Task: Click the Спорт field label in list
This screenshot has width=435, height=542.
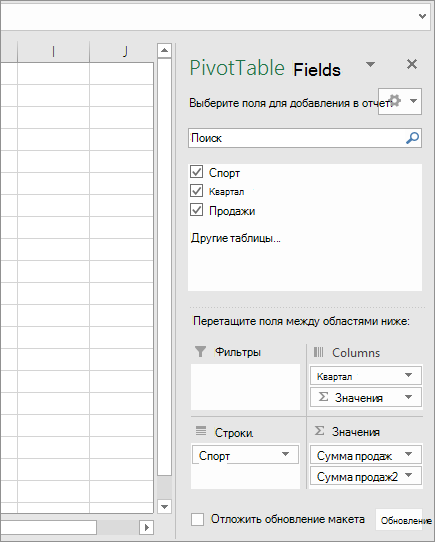Action: (224, 172)
